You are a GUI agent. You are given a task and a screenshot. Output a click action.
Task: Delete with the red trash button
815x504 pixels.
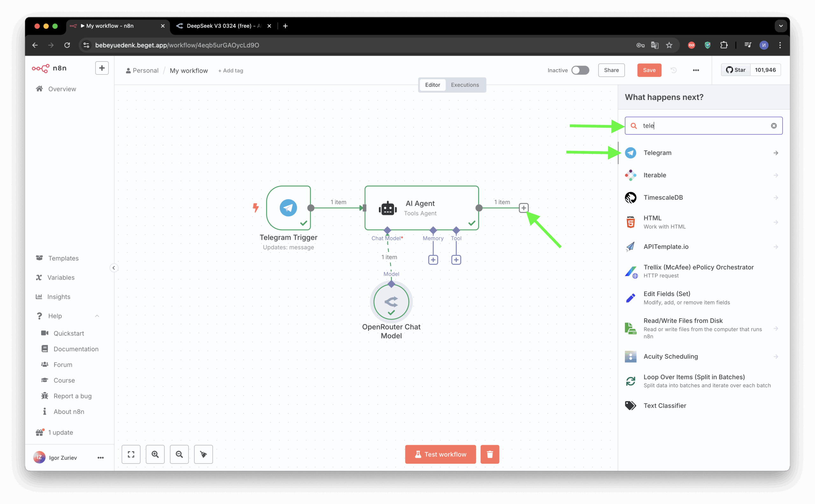(x=490, y=454)
